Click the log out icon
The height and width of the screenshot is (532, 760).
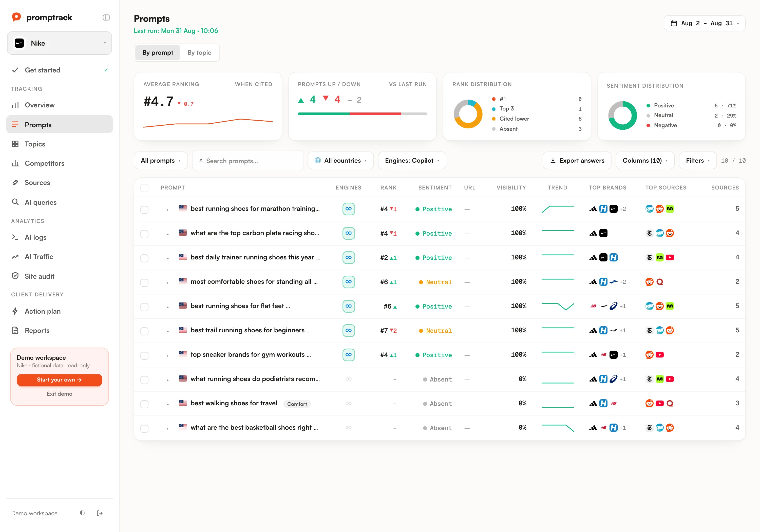tap(100, 513)
